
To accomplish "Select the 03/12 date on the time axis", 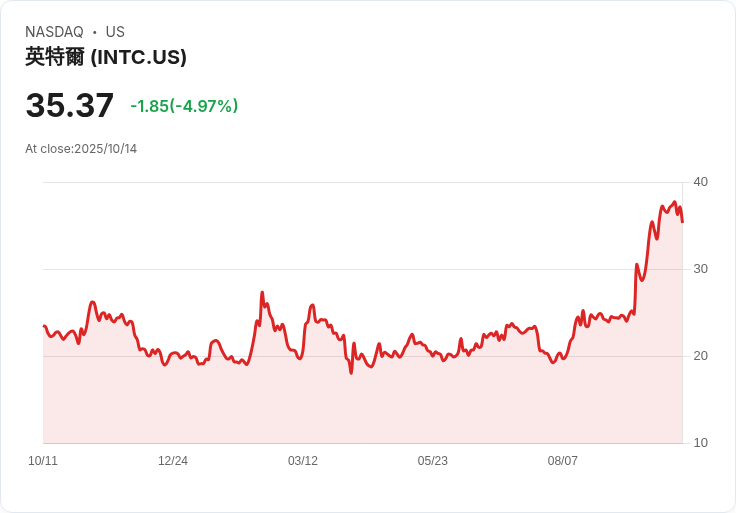I will [303, 461].
